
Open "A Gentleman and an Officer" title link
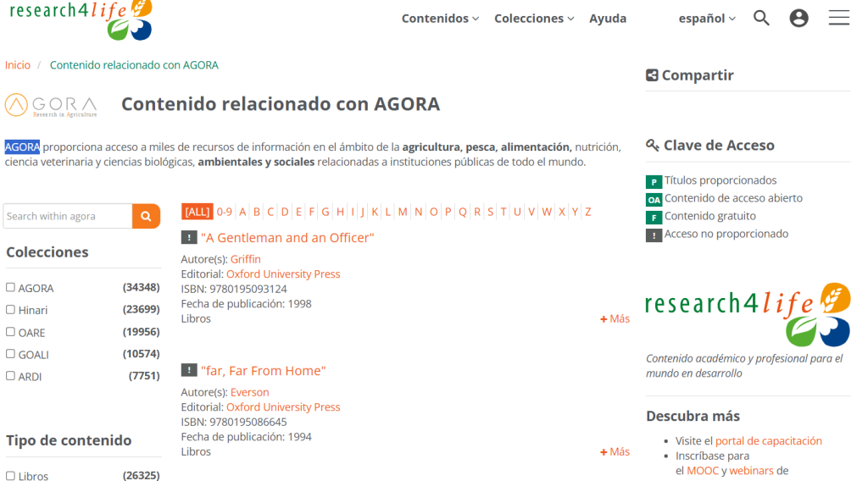[287, 238]
